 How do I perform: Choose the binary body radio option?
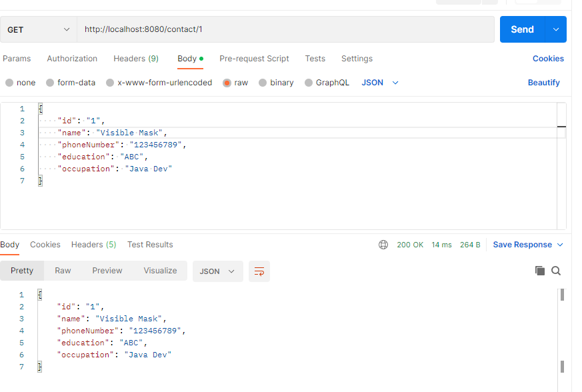click(x=263, y=83)
